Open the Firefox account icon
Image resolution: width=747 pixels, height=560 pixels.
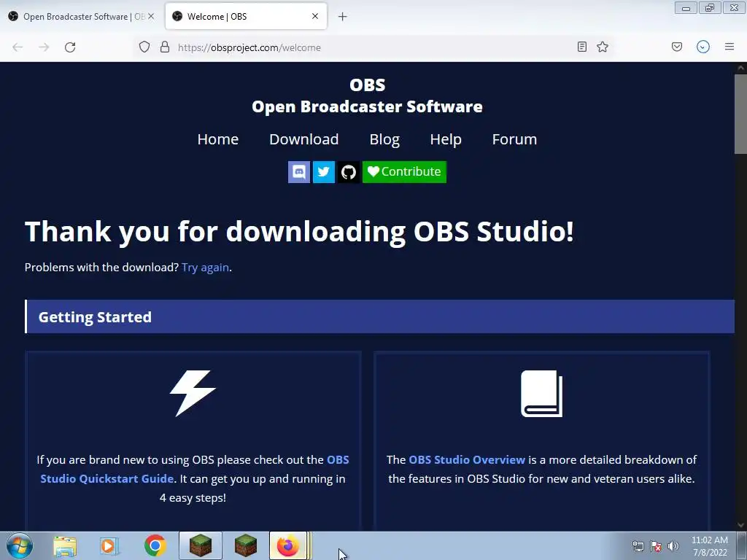(x=703, y=47)
